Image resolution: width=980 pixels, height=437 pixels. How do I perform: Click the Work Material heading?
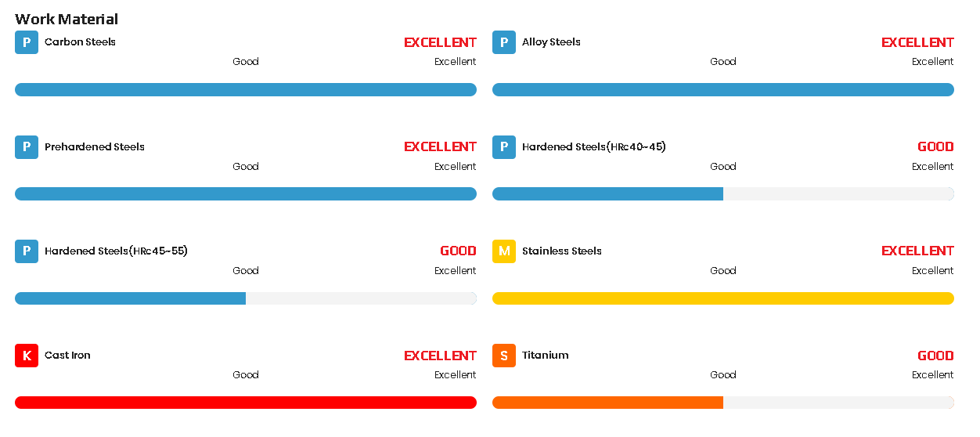point(67,19)
